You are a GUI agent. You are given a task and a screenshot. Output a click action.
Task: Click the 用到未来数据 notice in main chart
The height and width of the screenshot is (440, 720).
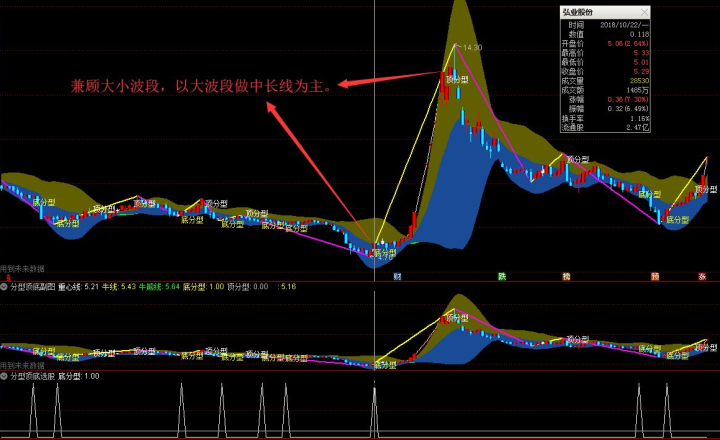(x=22, y=269)
